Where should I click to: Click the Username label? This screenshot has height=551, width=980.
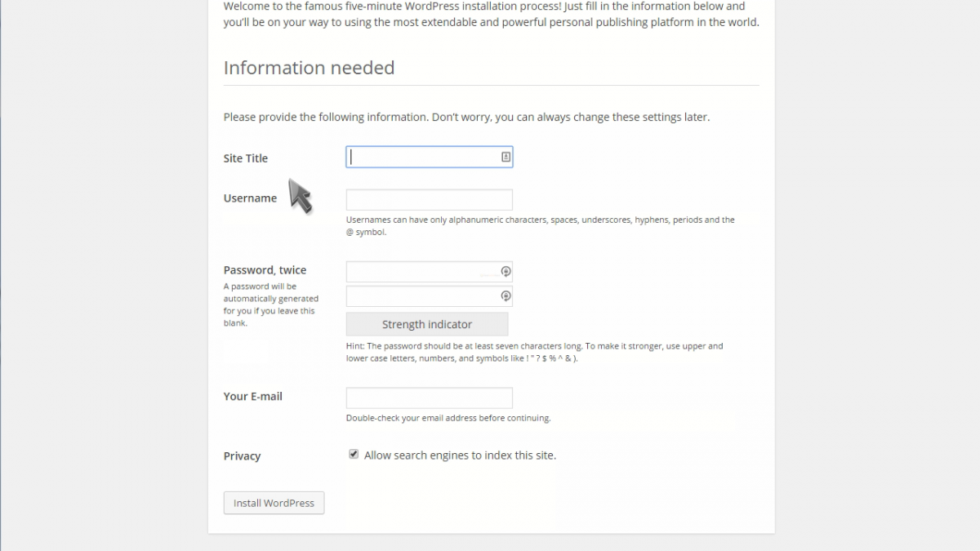coord(250,198)
